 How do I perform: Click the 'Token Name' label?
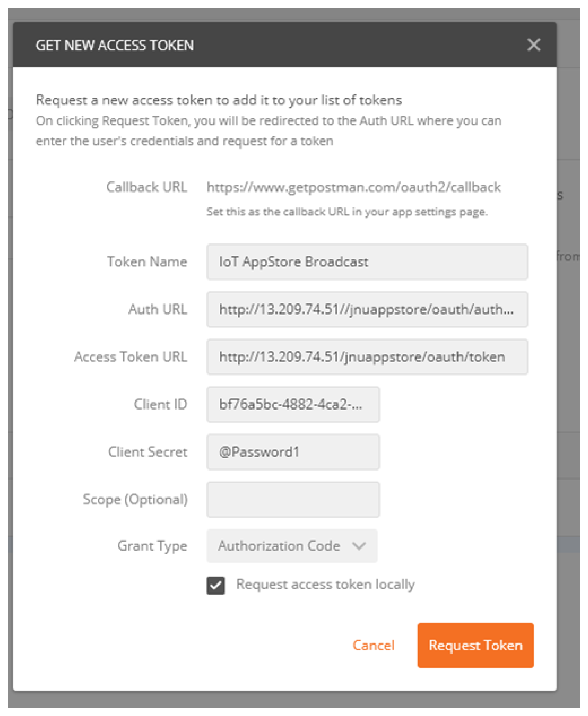pos(147,262)
